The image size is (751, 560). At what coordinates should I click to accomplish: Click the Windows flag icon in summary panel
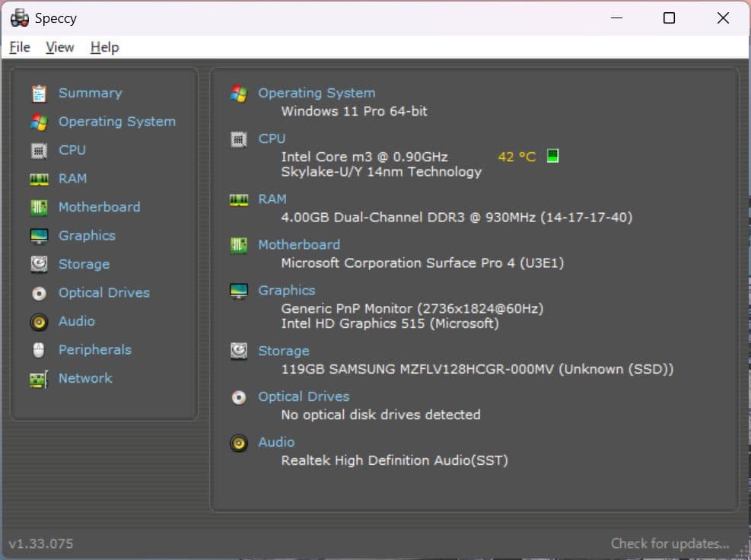238,94
